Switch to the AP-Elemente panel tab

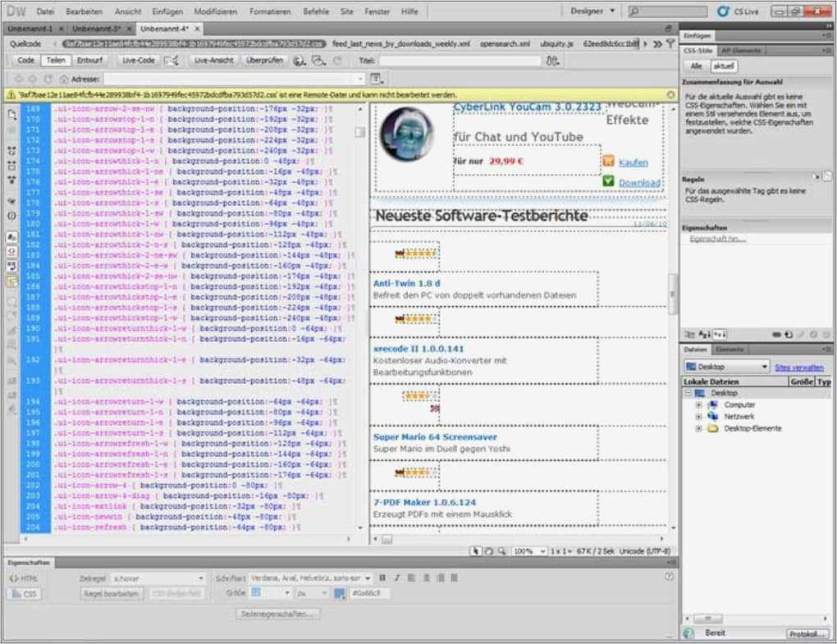point(741,50)
